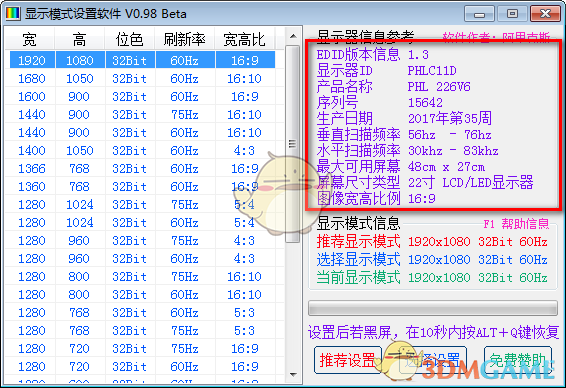Select the 1280 1024 75Hz row
The height and width of the screenshot is (388, 566).
click(142, 205)
